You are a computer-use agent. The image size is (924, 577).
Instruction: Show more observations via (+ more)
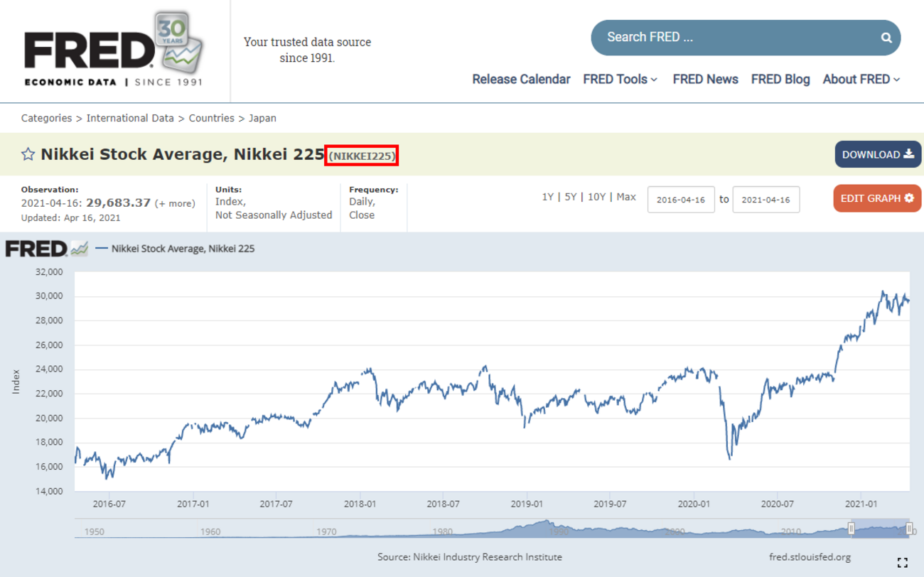tap(175, 203)
